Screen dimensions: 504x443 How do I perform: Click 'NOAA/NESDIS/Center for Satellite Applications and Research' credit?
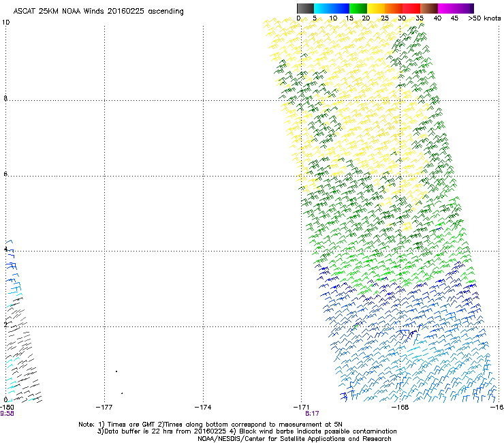(294, 439)
